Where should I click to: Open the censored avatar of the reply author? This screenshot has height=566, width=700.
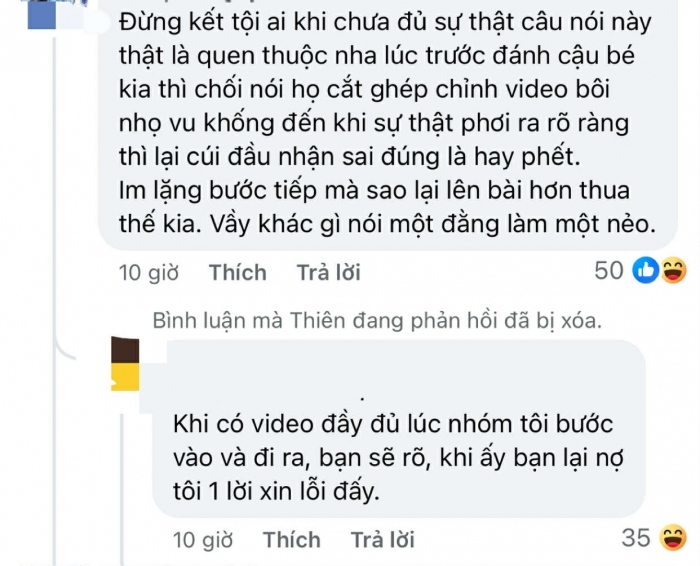pyautogui.click(x=123, y=363)
